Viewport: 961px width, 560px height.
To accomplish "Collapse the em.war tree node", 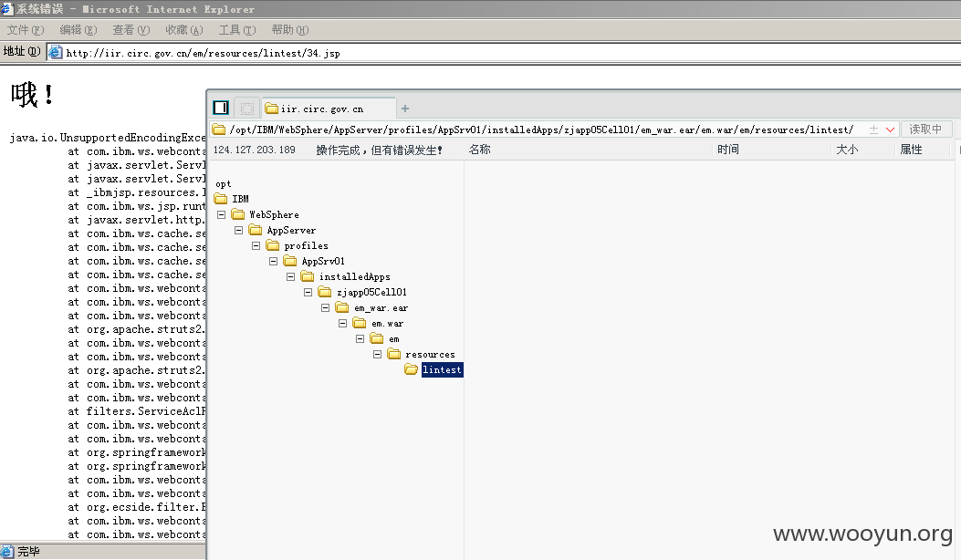I will 342,324.
